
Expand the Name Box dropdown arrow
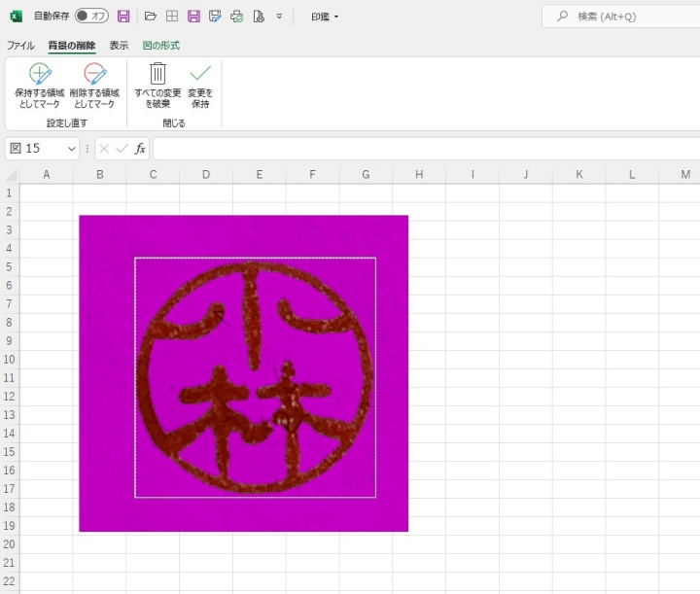(71, 149)
